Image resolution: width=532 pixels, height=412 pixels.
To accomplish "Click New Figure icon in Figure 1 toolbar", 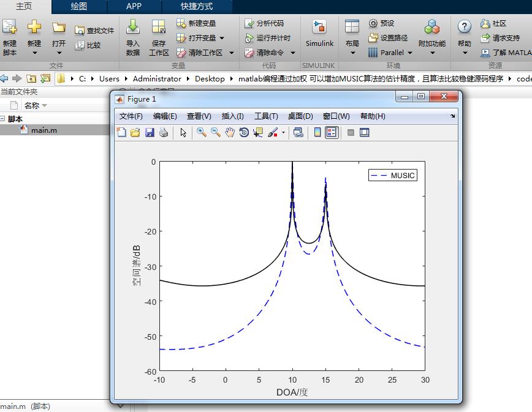I will [121, 132].
